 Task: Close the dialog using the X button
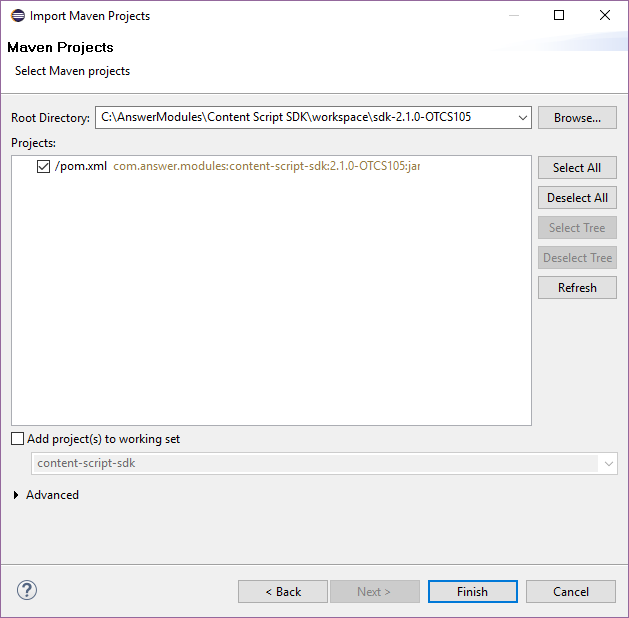(x=605, y=16)
